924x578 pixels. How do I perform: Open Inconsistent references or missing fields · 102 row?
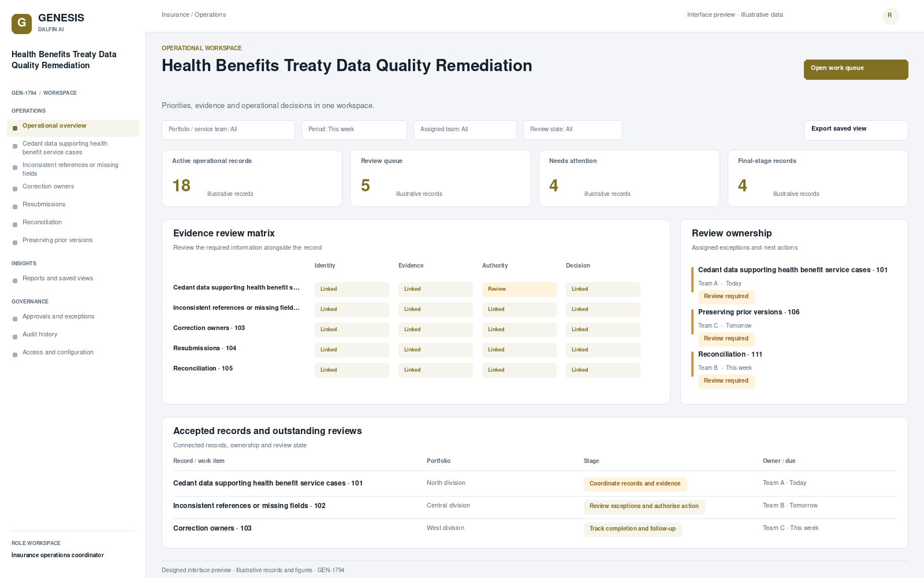click(535, 506)
